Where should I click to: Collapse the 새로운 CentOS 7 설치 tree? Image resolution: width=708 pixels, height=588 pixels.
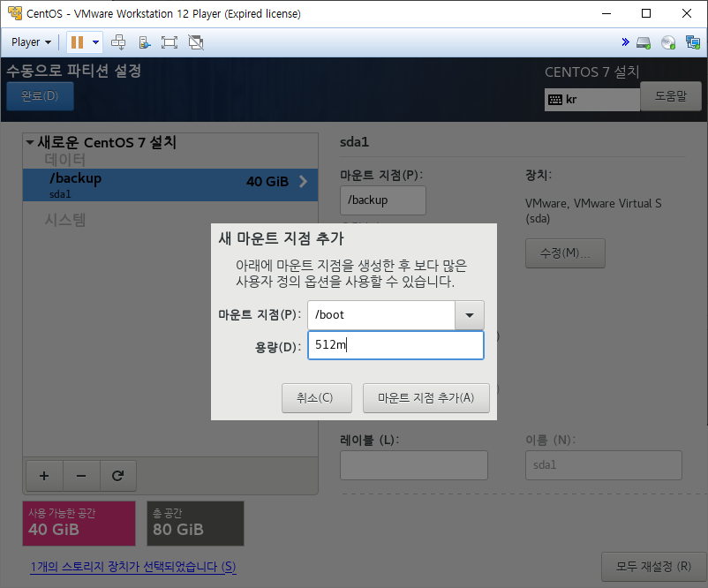(30, 143)
